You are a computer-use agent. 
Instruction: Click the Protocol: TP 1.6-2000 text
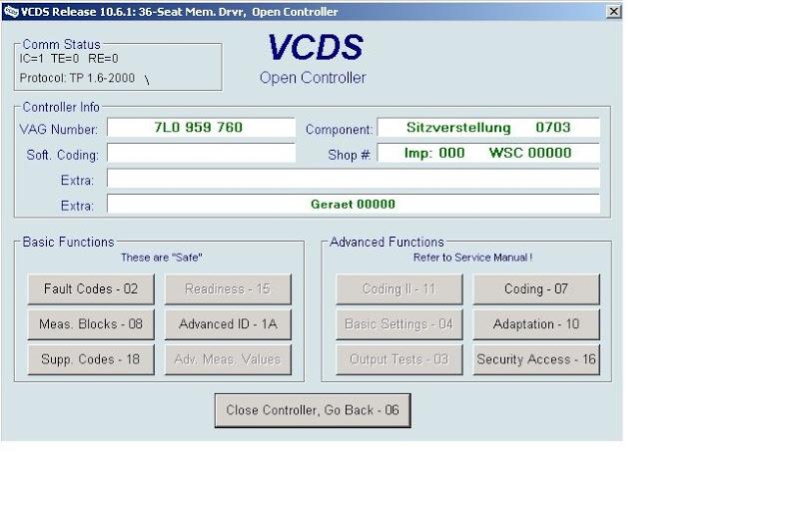tap(77, 78)
